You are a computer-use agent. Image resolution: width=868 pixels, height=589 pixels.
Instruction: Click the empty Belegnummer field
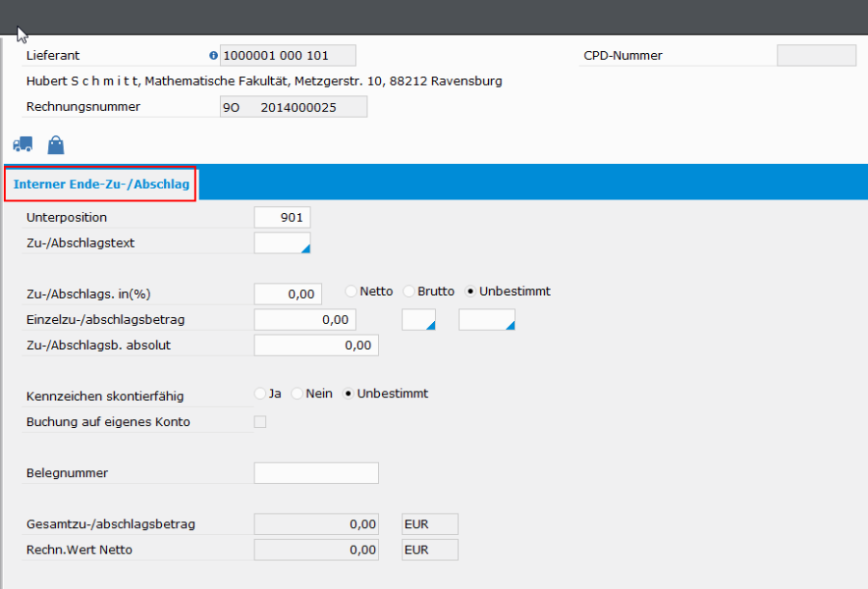[316, 473]
